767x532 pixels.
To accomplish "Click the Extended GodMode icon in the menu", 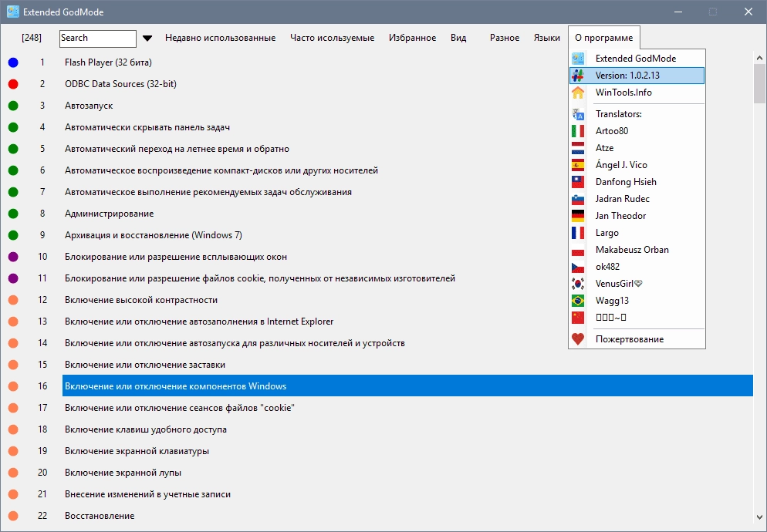I will tap(578, 58).
